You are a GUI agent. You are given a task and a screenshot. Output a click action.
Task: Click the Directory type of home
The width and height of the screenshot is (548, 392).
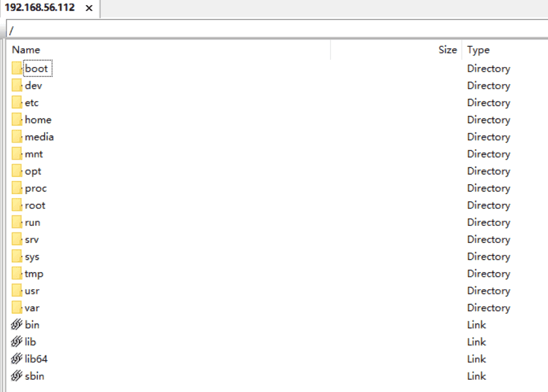tap(489, 120)
